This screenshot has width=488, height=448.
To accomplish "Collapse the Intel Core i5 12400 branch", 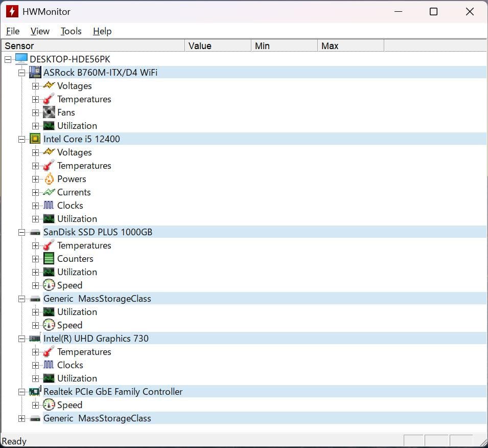I will tap(21, 139).
